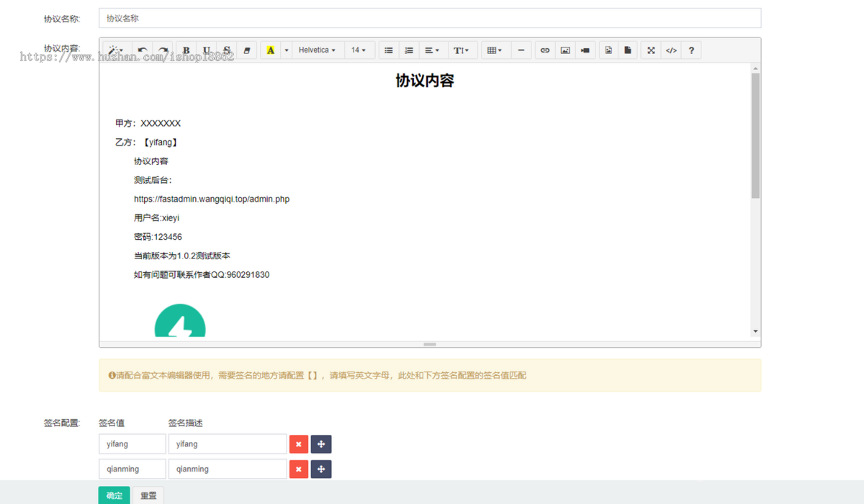Viewport: 864px width, 504px height.
Task: Toggle bold formatting in the editor toolbar
Action: click(x=186, y=50)
